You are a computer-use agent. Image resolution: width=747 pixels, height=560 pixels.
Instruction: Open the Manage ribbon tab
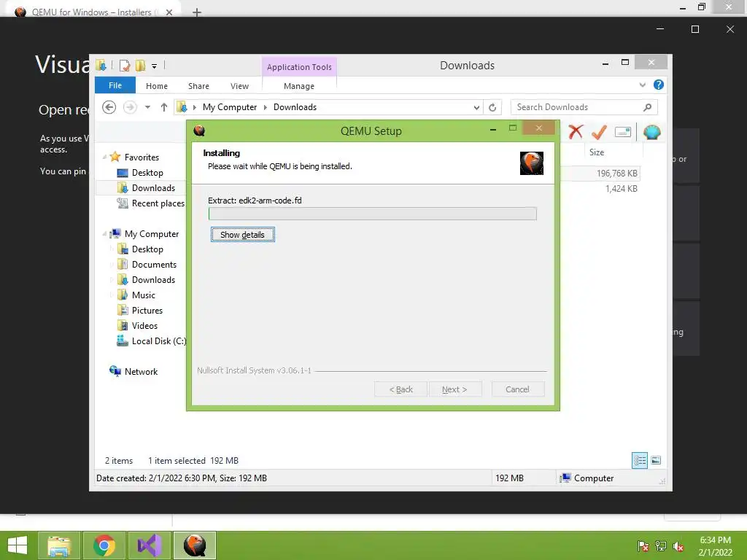[299, 86]
